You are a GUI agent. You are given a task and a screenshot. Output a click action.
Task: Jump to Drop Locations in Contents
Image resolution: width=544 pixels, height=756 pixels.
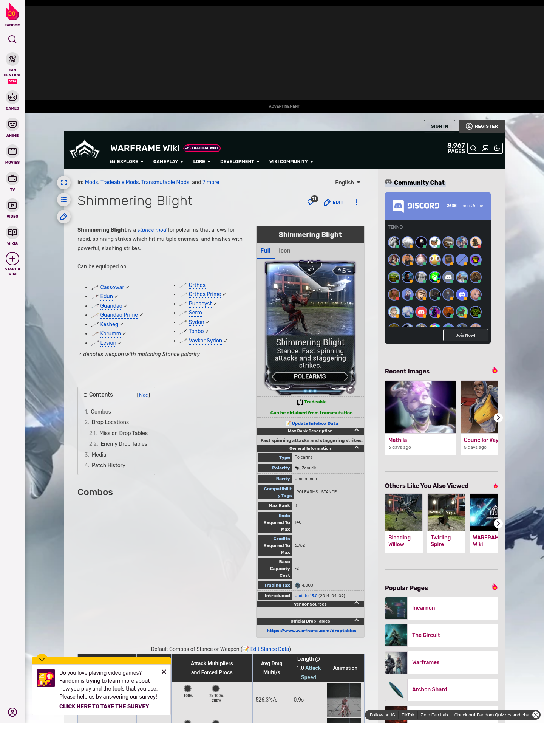click(x=110, y=422)
